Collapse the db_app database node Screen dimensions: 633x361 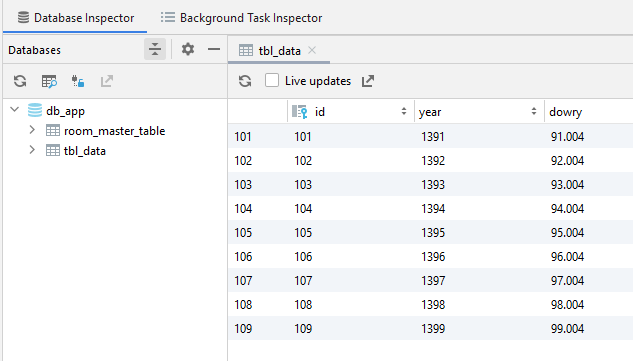(15, 109)
